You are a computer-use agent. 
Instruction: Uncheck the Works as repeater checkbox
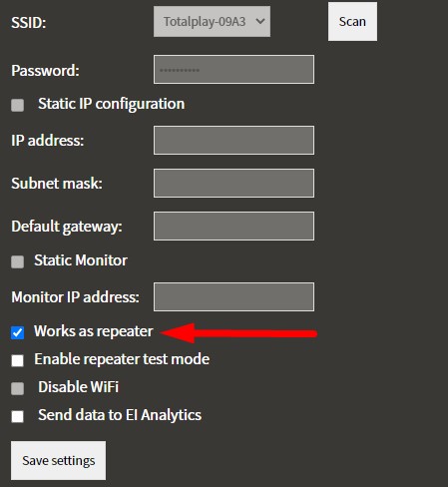17,332
